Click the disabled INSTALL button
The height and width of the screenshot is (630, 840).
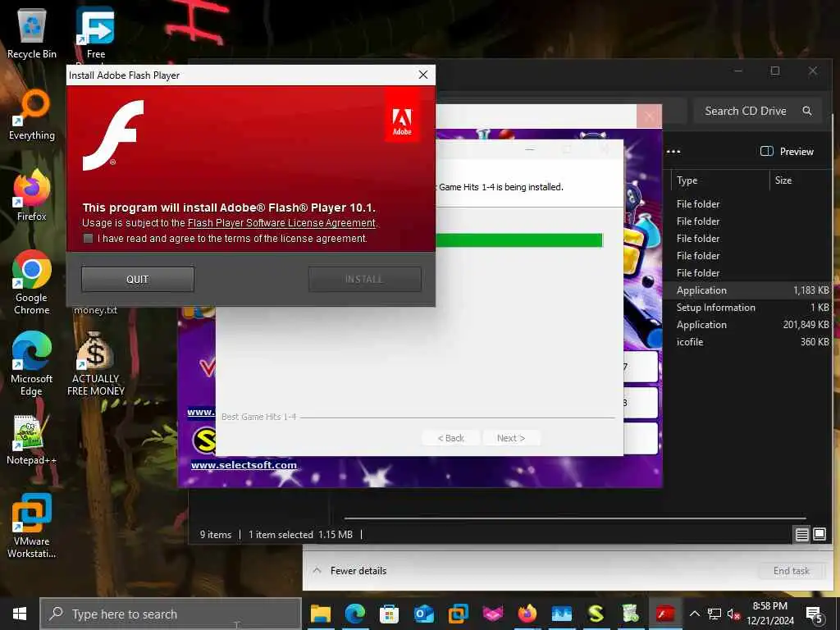coord(364,279)
